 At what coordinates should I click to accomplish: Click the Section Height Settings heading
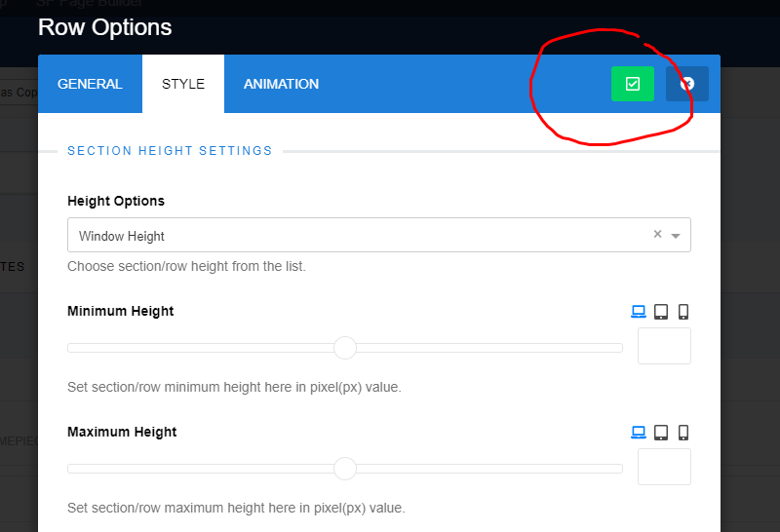(170, 151)
